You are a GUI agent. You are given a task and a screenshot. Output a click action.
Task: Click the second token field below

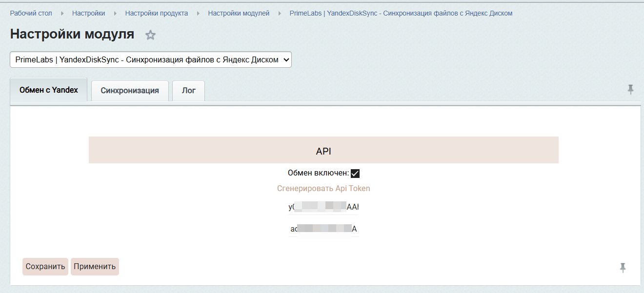click(x=323, y=229)
